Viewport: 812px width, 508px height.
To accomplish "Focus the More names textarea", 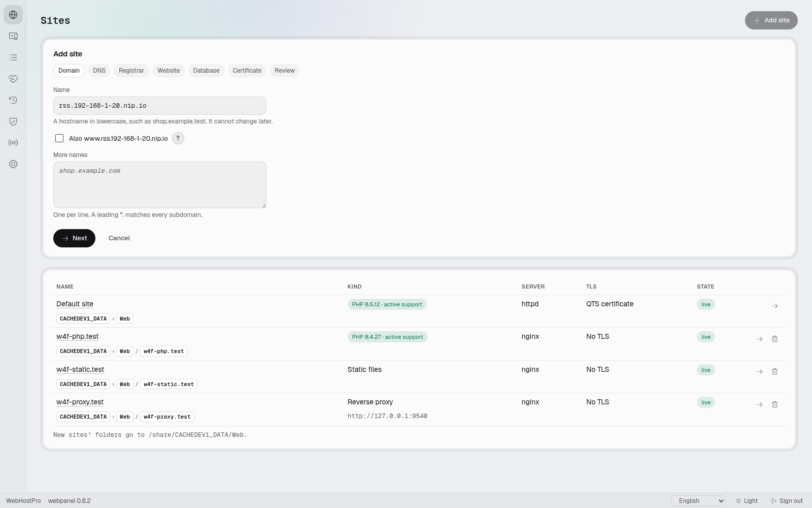I will tap(160, 185).
